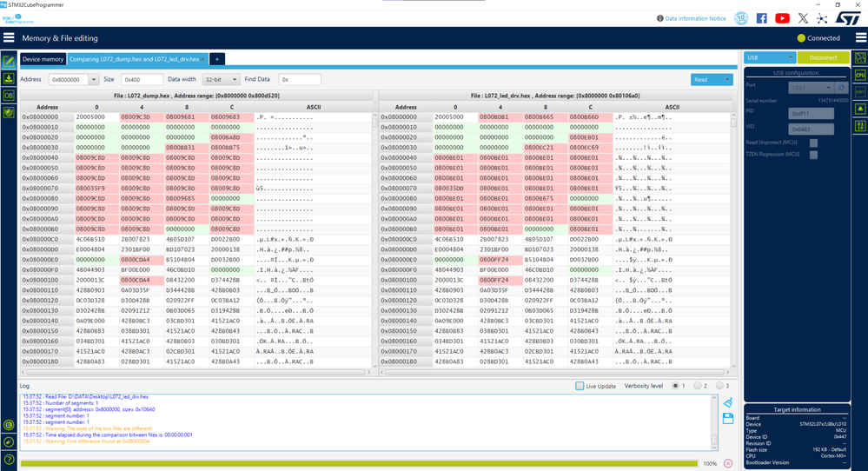Open the Firmware security shield panel
The width and height of the screenshot is (868, 471).
point(9,112)
